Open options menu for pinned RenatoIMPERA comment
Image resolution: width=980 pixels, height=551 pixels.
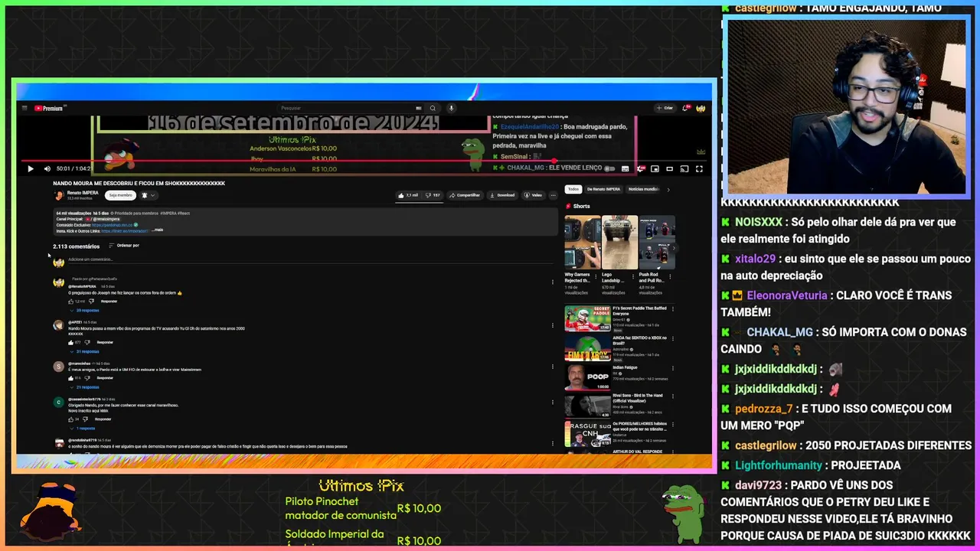click(x=553, y=282)
